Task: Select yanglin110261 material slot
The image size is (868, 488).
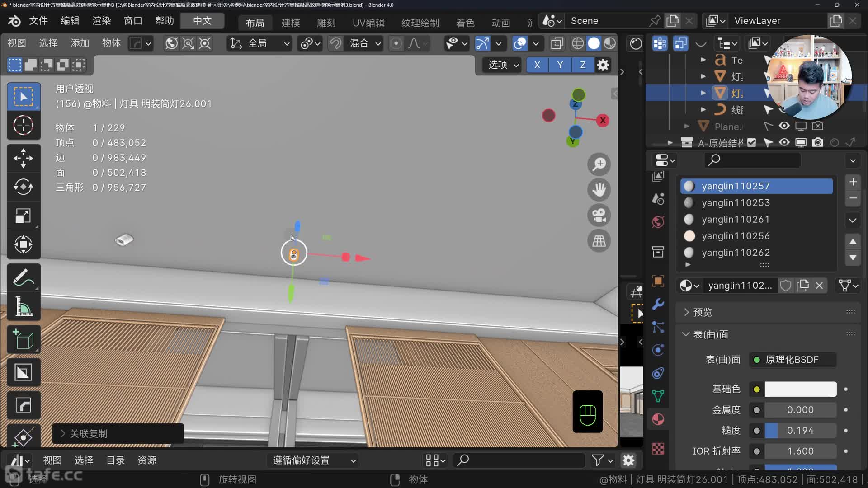Action: coord(736,220)
